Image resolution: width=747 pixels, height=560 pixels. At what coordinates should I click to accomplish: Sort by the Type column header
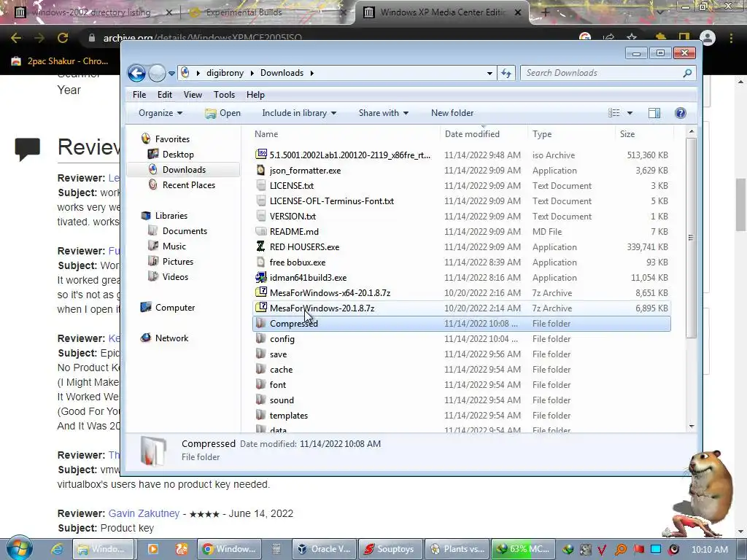(x=542, y=134)
